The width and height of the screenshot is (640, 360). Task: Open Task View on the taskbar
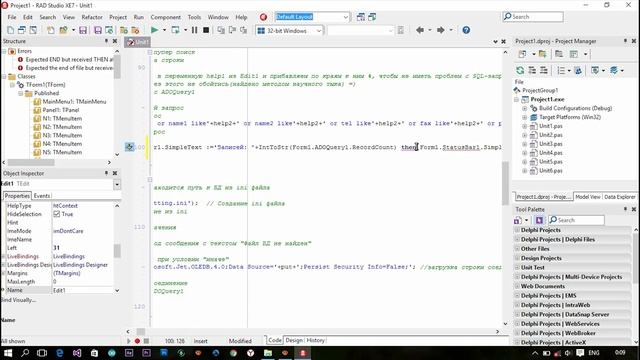[42, 353]
